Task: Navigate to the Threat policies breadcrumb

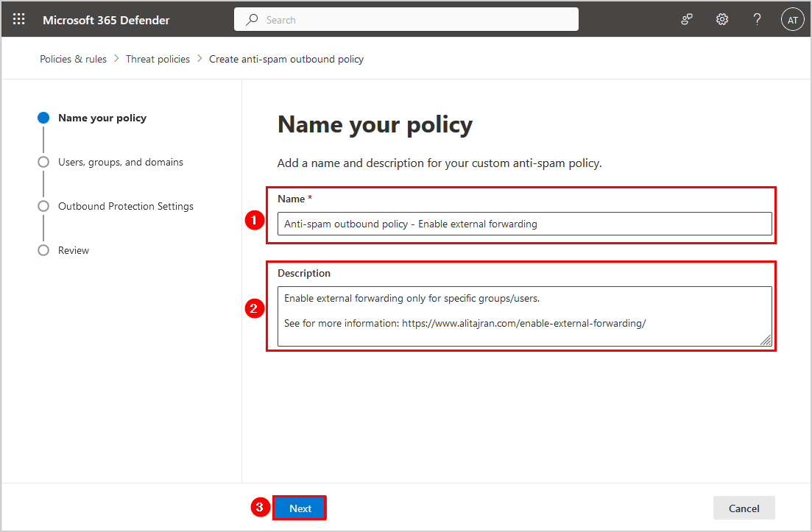Action: 158,59
